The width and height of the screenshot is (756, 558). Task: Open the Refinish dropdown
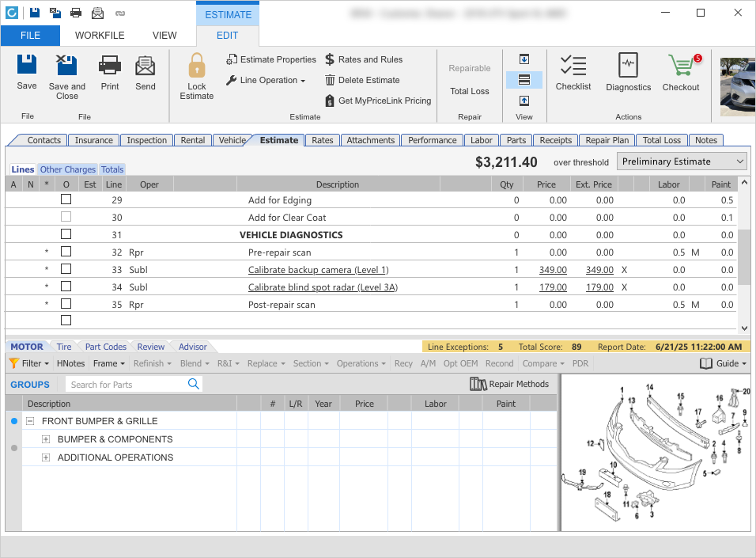153,363
